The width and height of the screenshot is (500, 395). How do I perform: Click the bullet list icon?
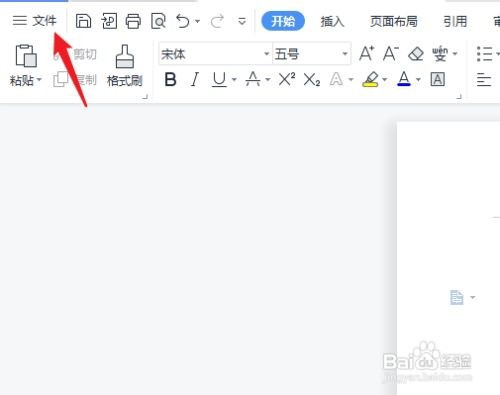click(x=484, y=54)
